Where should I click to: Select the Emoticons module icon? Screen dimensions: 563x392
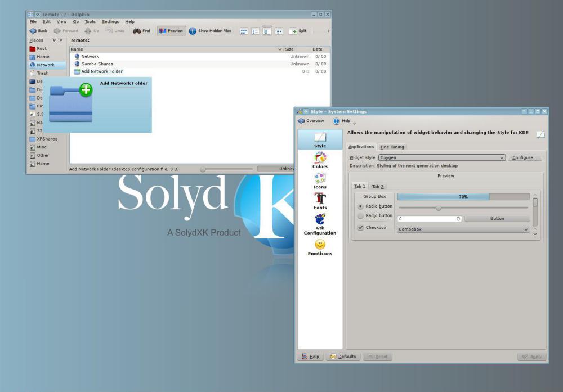(320, 247)
